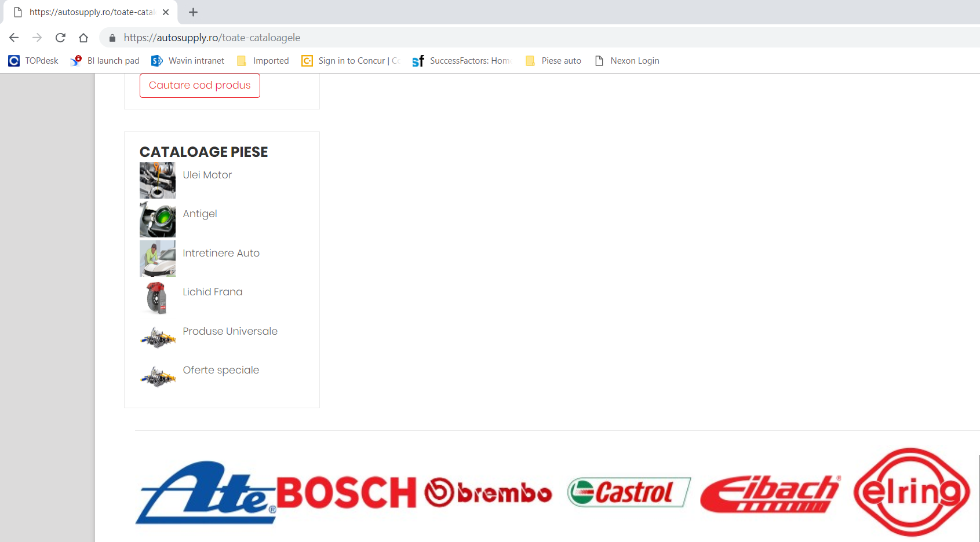
Task: Open the browser home page icon
Action: 83,38
